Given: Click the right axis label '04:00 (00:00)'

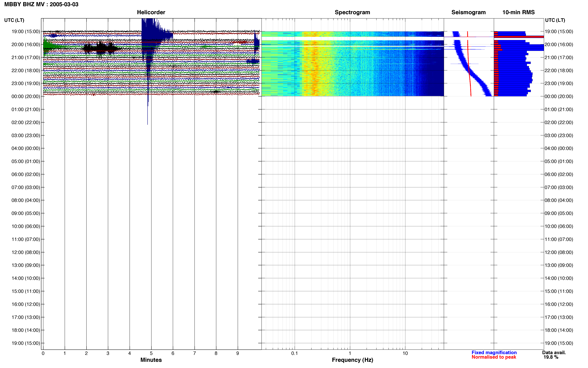Looking at the screenshot, I should click(x=559, y=148).
